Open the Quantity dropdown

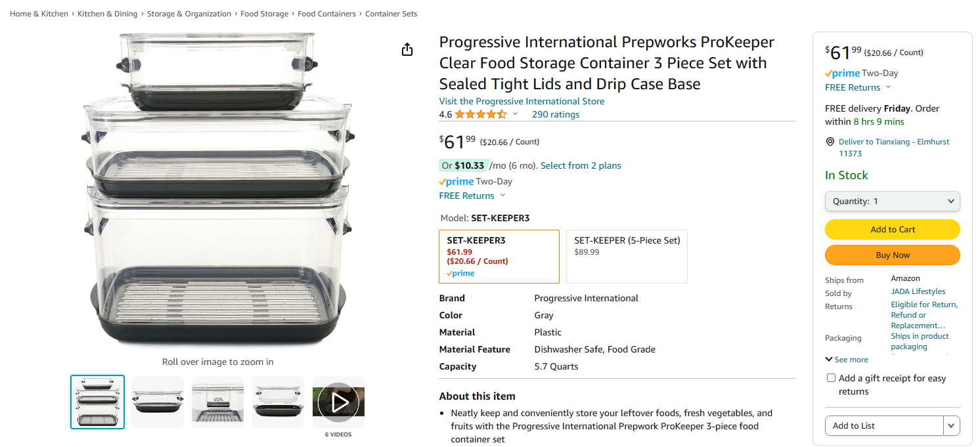click(x=892, y=202)
